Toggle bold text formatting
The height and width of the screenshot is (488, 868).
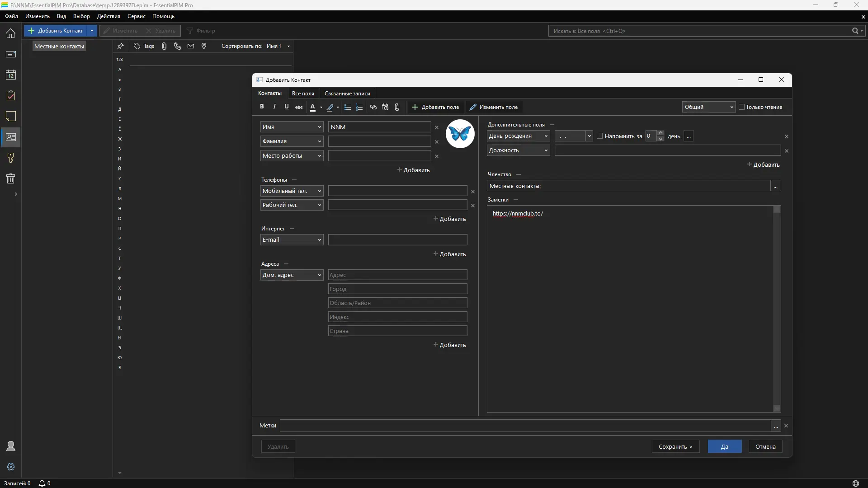tap(262, 107)
